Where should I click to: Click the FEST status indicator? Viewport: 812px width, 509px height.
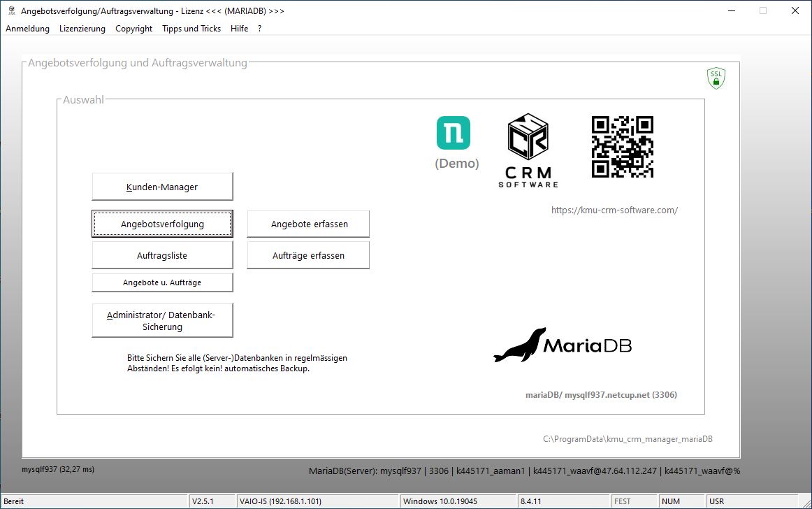634,501
